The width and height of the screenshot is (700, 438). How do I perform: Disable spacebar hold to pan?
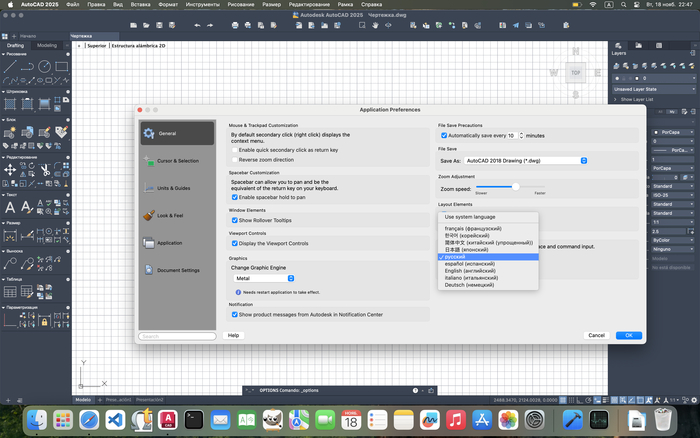tap(235, 197)
